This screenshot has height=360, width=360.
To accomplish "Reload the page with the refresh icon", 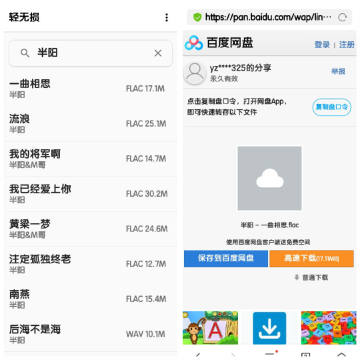I will tap(342, 17).
